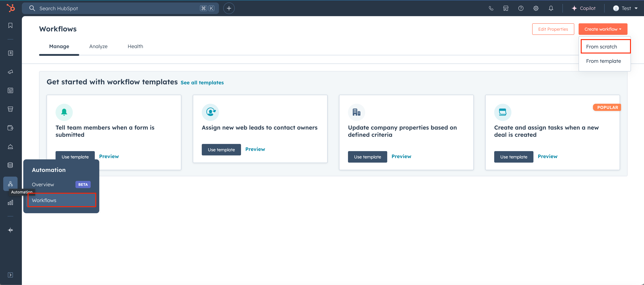644x285 pixels.
Task: Use the update company properties template
Action: (x=368, y=157)
